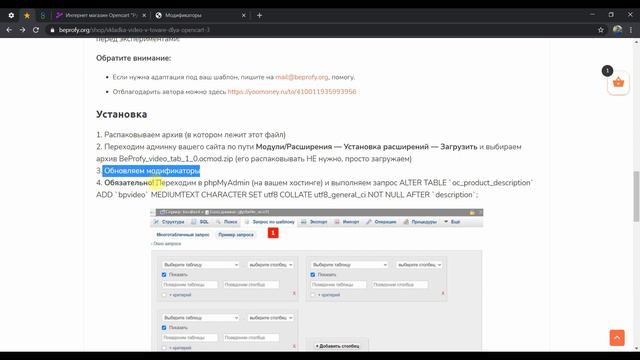640x360 pixels.
Task: Select the Запрос по шаблону tab
Action: [x=270, y=222]
